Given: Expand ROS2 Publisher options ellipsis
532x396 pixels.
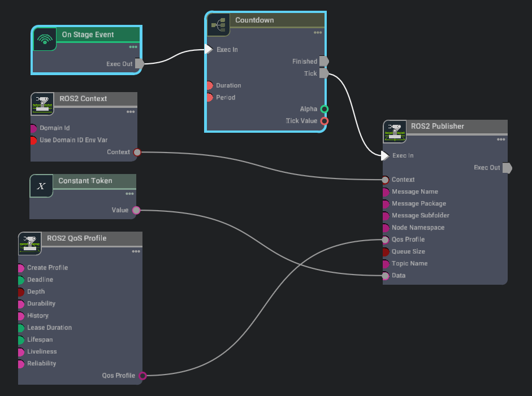Looking at the screenshot, I should [500, 140].
